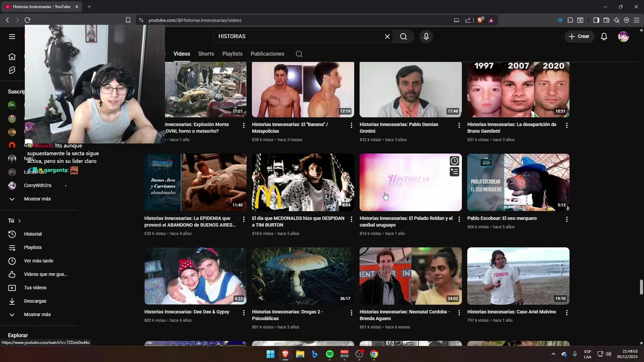This screenshot has width=644, height=362.
Task: Open options for Dee Dee & Gypsy video
Action: point(244,313)
